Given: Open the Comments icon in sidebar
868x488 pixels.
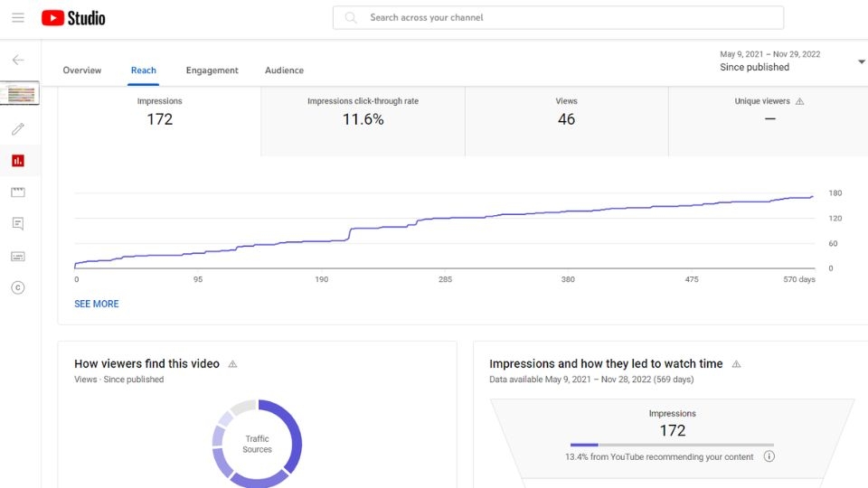Looking at the screenshot, I should click(x=18, y=224).
